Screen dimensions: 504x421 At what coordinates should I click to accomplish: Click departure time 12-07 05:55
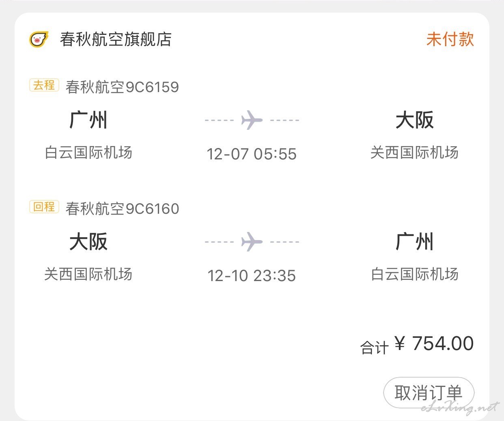point(252,154)
